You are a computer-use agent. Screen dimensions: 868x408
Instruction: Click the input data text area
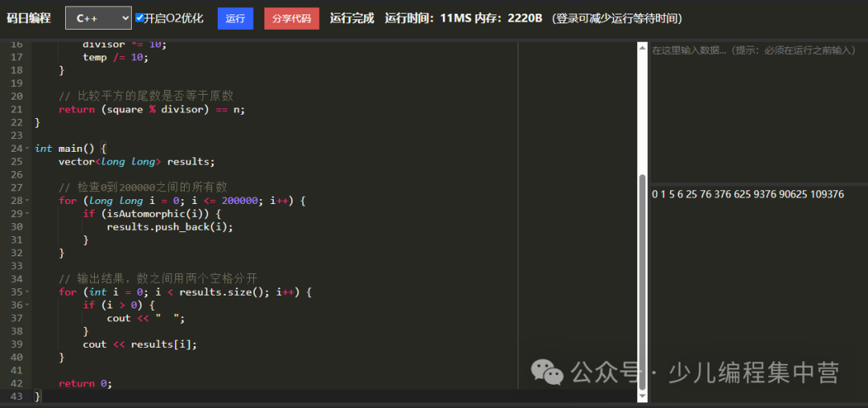pyautogui.click(x=759, y=111)
